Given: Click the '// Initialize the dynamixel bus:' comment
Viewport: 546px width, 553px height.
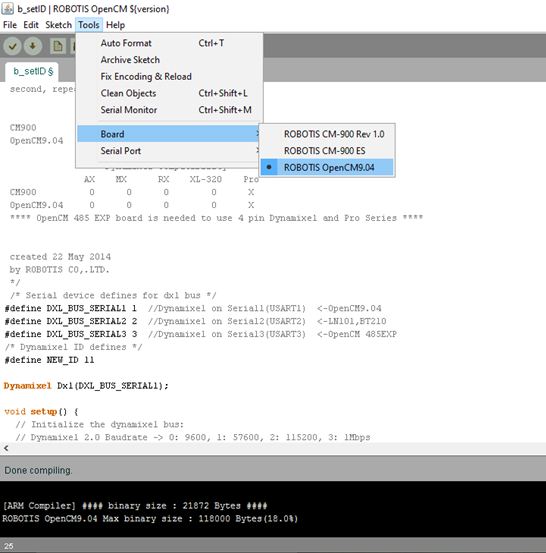Looking at the screenshot, I should point(99,424).
